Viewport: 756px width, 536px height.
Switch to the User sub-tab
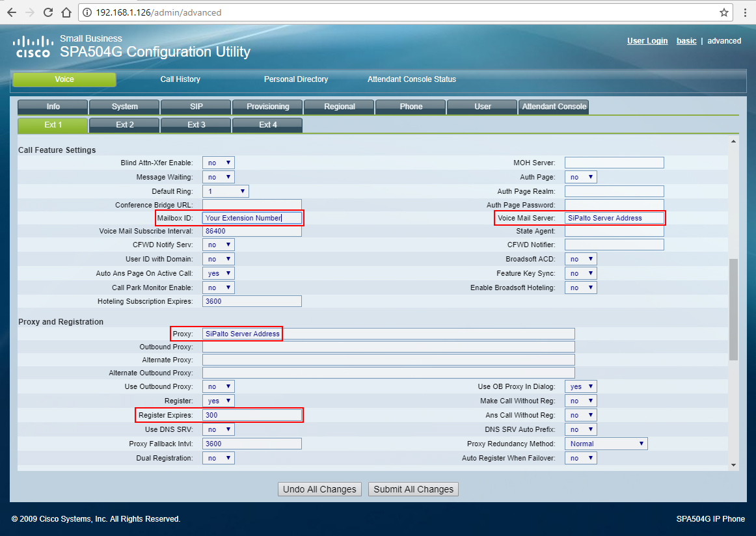point(482,107)
